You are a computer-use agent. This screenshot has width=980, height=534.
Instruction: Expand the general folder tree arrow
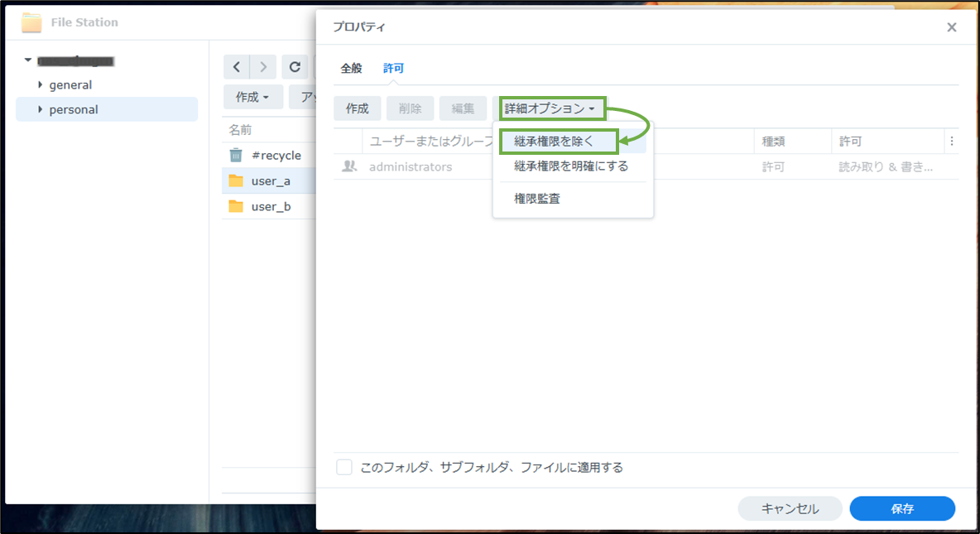tap(40, 84)
